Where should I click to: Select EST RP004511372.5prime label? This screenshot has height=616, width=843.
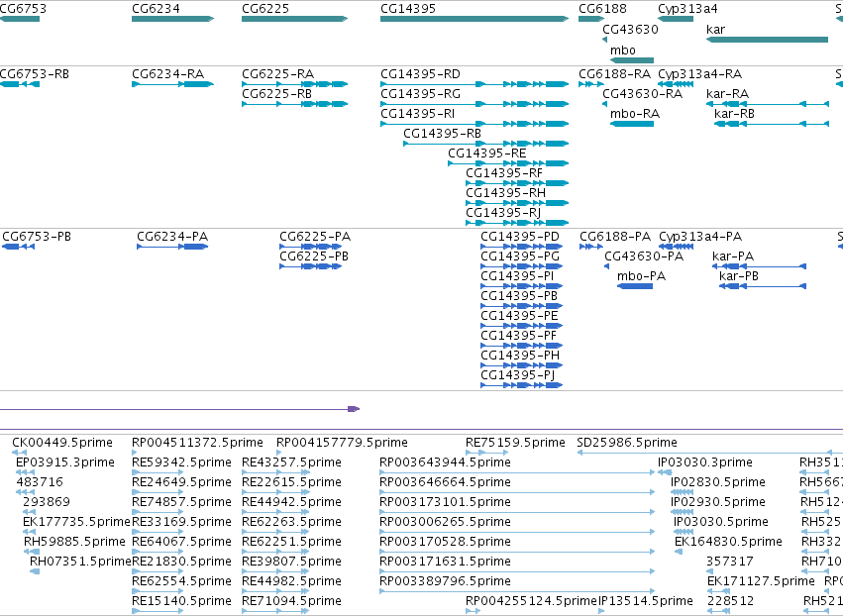(x=197, y=443)
